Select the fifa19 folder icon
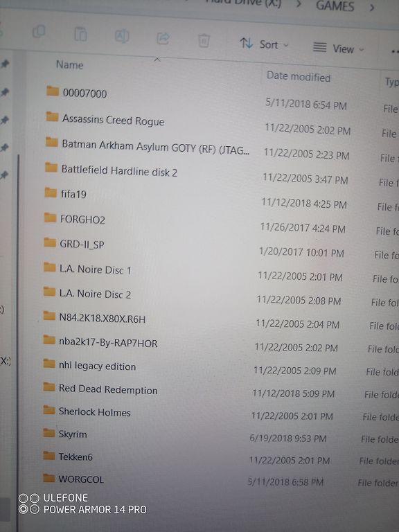The height and width of the screenshot is (532, 399). coord(51,193)
